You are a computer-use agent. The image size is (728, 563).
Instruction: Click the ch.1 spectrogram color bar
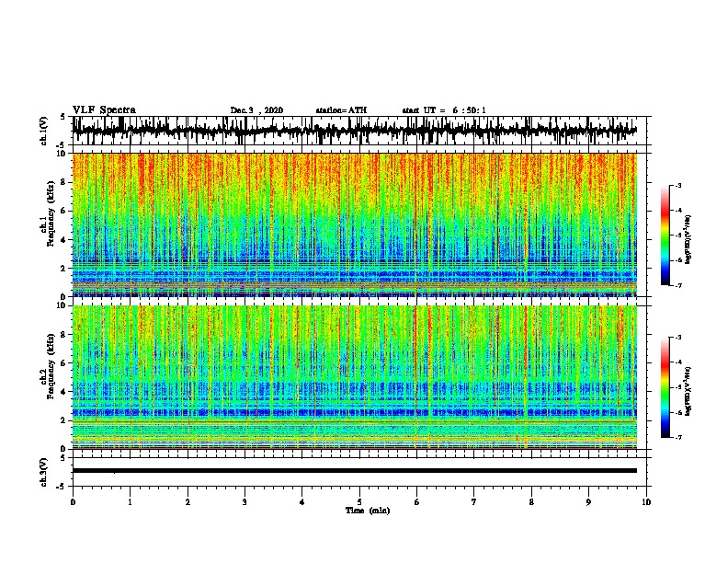tap(665, 236)
